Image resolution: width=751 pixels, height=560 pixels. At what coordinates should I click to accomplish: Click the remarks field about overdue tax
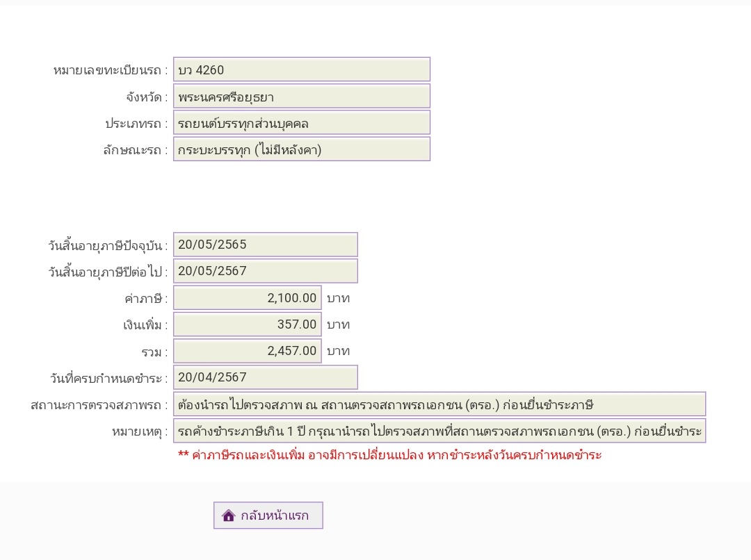tap(439, 431)
